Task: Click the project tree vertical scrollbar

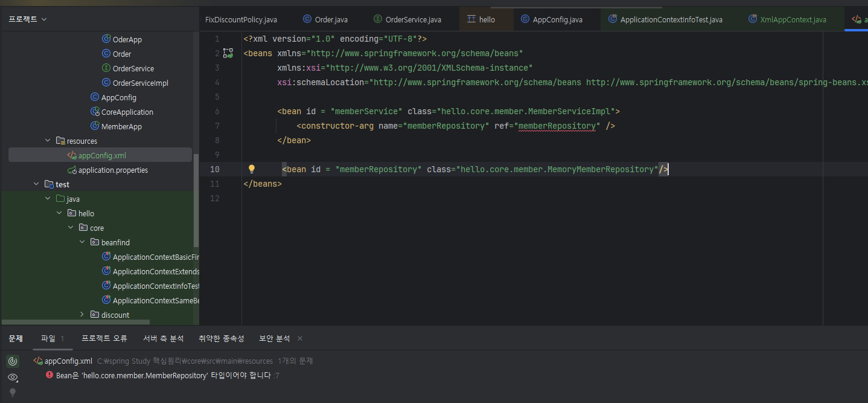Action: tap(196, 199)
